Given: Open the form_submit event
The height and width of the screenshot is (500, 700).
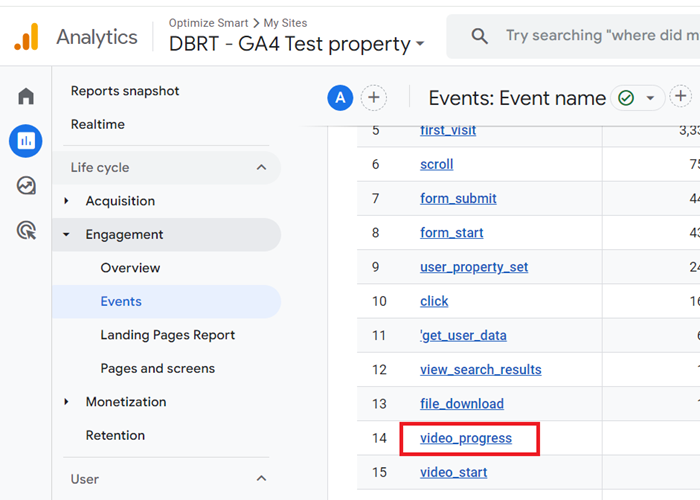Looking at the screenshot, I should (458, 199).
